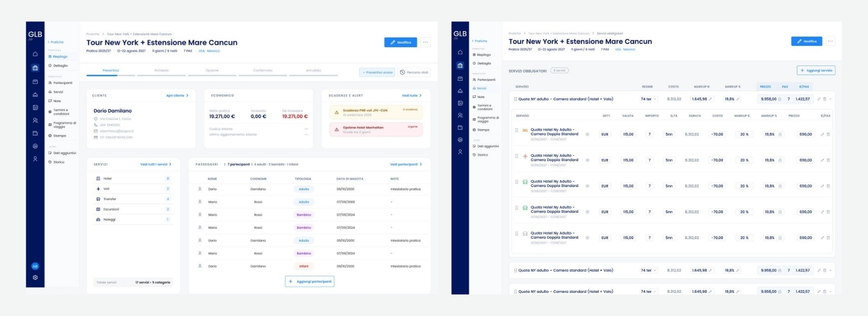Click the Aggiungi partecipanti button

310,282
